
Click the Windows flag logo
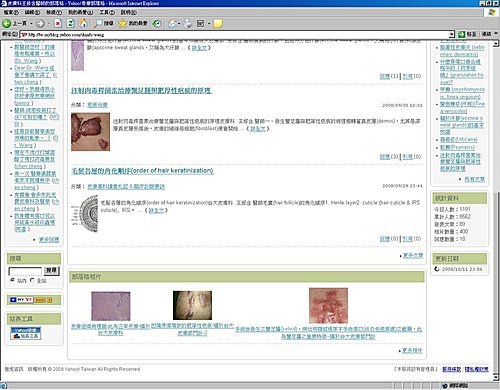(x=492, y=12)
